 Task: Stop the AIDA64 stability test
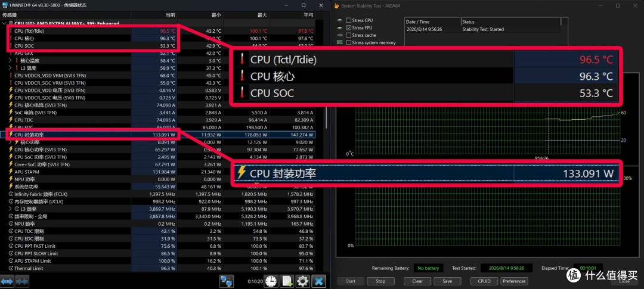[x=380, y=281]
